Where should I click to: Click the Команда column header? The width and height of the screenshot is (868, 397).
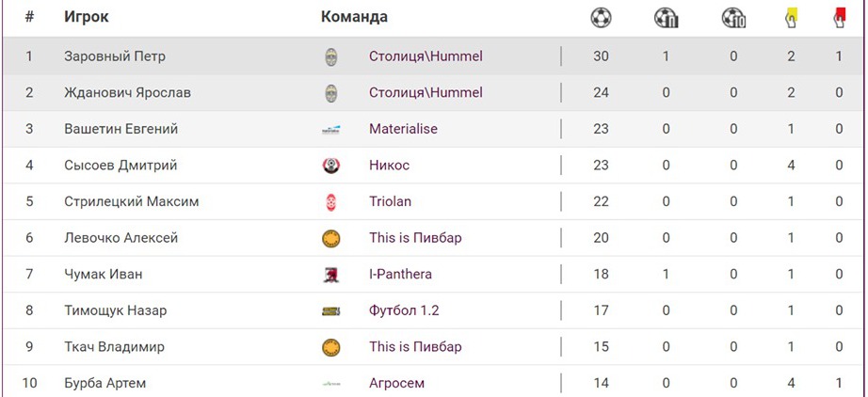click(x=354, y=17)
